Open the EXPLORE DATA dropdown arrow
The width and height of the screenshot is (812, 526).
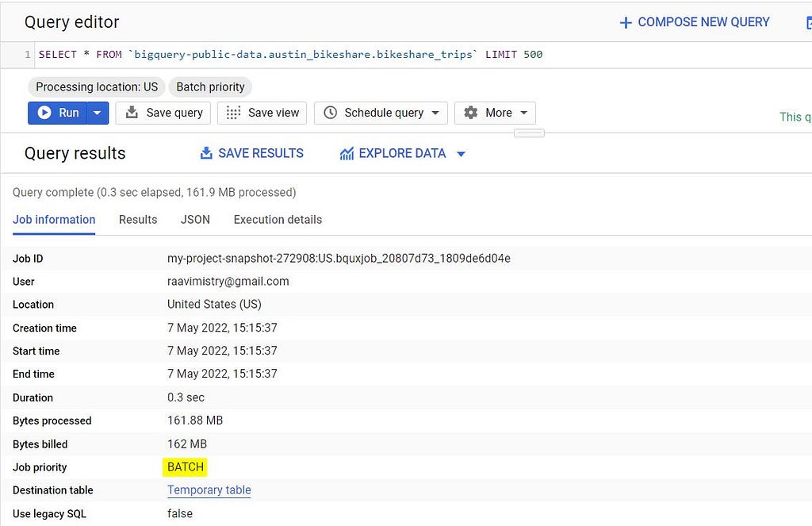(461, 154)
